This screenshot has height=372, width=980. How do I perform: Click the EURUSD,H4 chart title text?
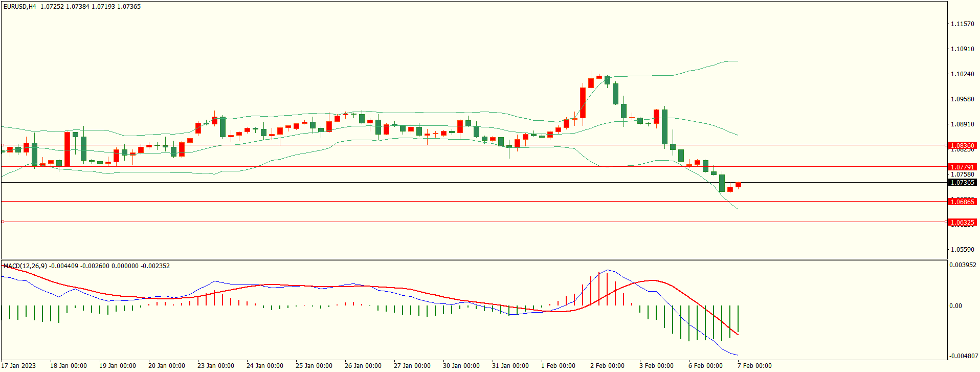pyautogui.click(x=19, y=7)
